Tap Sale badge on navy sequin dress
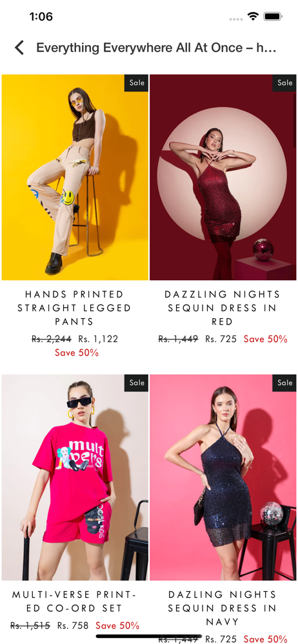The width and height of the screenshot is (298, 644). coord(284,383)
